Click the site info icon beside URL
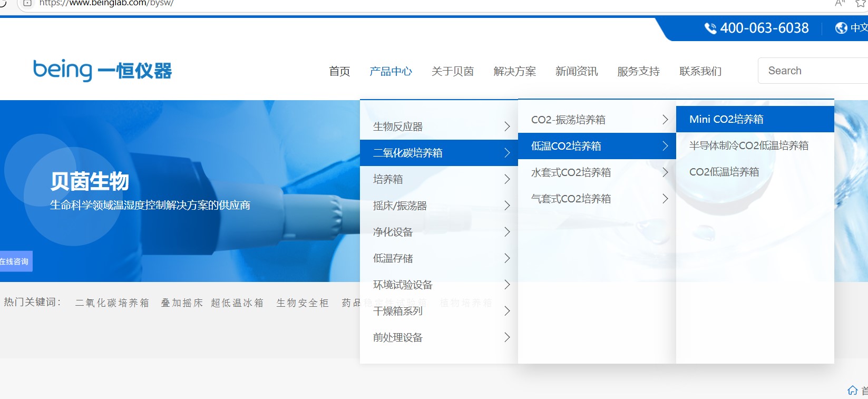Screen dimensions: 868x399 click(x=27, y=3)
